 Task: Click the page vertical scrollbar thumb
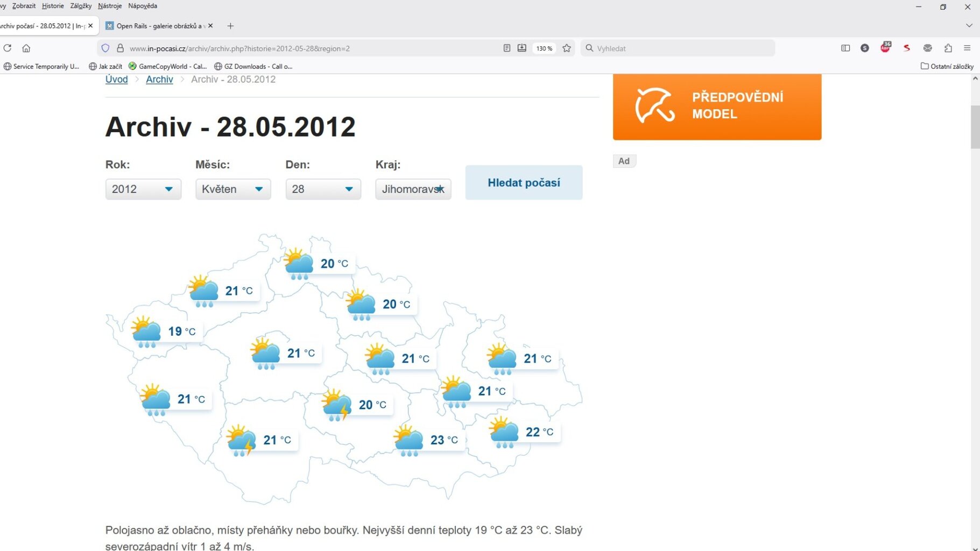[x=975, y=127]
